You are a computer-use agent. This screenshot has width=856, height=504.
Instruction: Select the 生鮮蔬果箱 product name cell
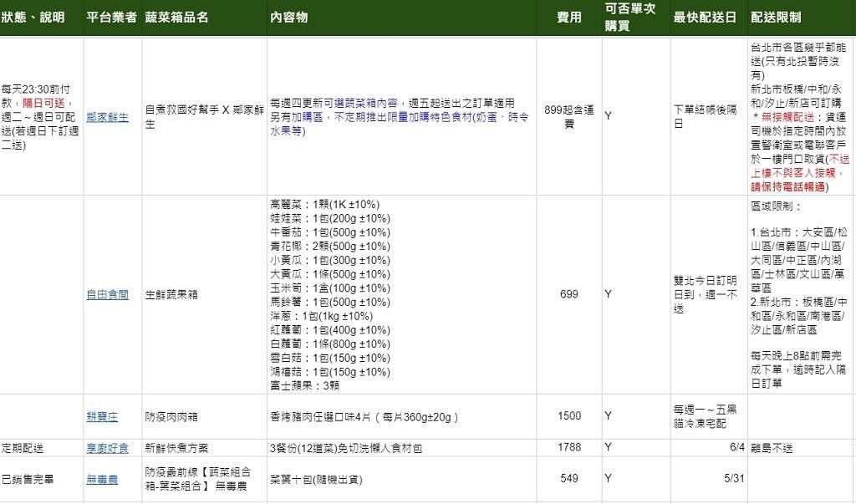[x=174, y=294]
